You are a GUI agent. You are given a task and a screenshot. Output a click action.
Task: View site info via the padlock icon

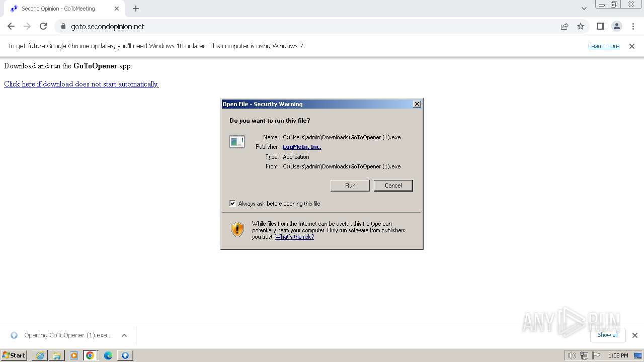click(x=63, y=26)
